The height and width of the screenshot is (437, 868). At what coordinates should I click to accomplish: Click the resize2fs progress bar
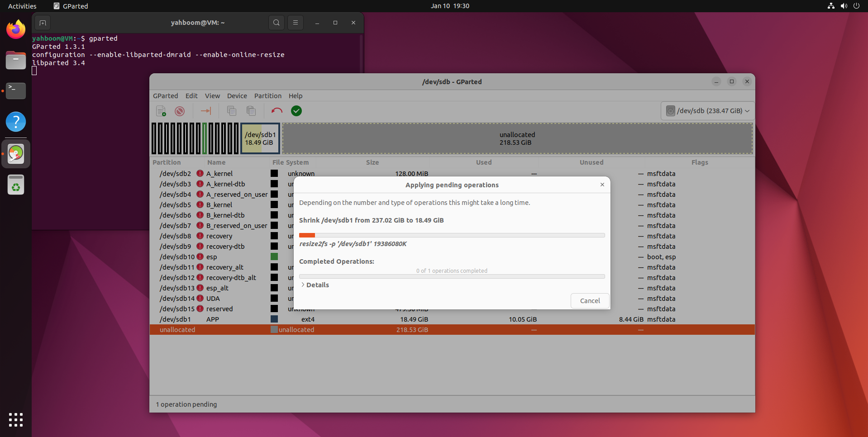pos(452,235)
